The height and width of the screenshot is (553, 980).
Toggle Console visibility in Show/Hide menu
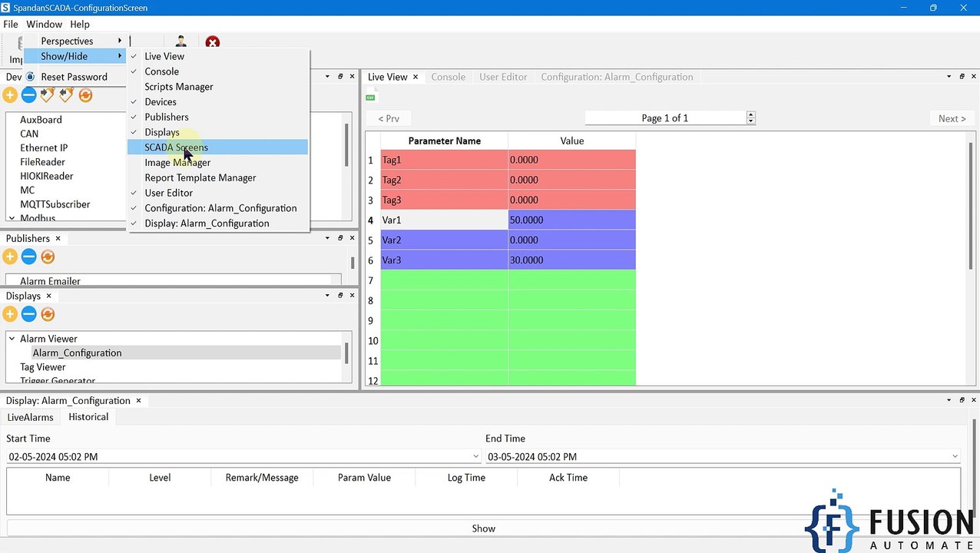218,71
